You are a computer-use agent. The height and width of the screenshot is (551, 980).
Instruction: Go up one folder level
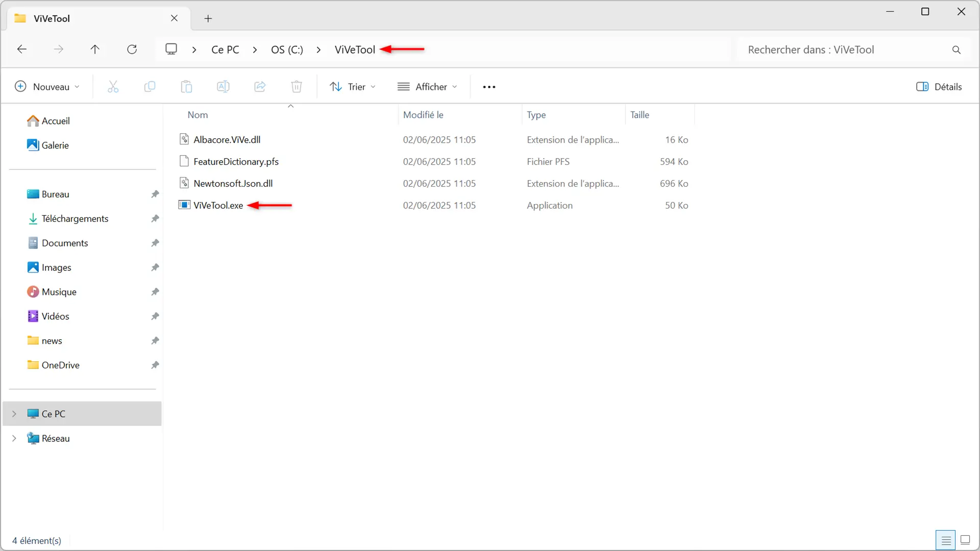[x=95, y=49]
